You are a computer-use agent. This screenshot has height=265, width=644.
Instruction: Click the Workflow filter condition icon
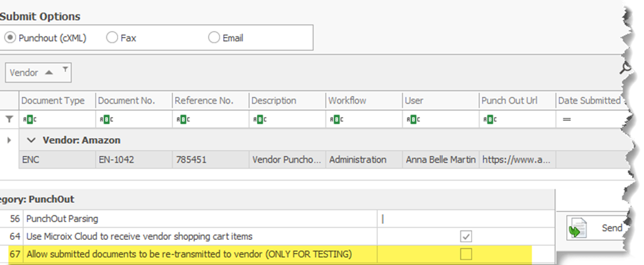click(x=336, y=120)
